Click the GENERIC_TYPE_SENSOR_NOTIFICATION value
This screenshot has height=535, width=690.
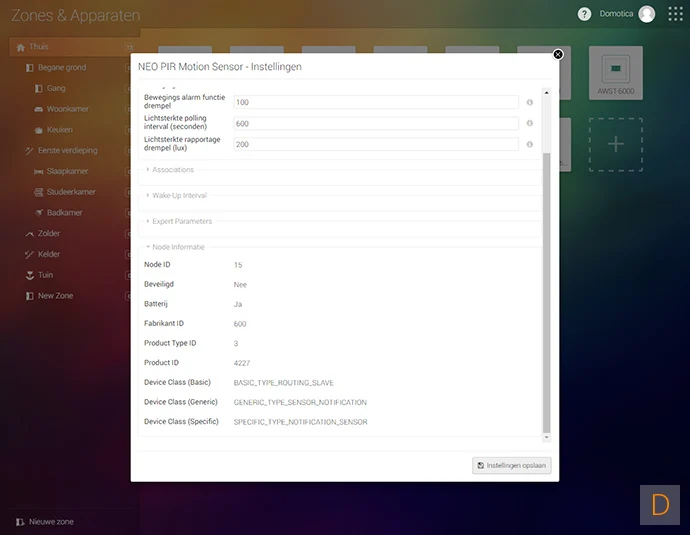pos(300,403)
